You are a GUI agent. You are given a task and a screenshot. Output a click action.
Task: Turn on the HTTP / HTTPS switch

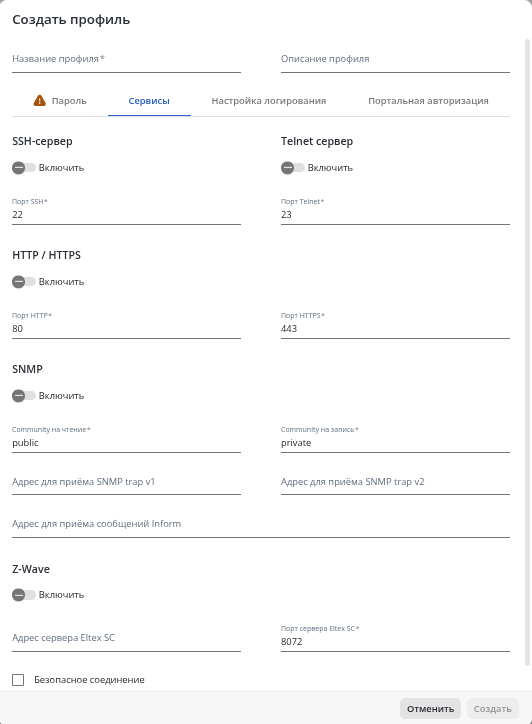(24, 282)
